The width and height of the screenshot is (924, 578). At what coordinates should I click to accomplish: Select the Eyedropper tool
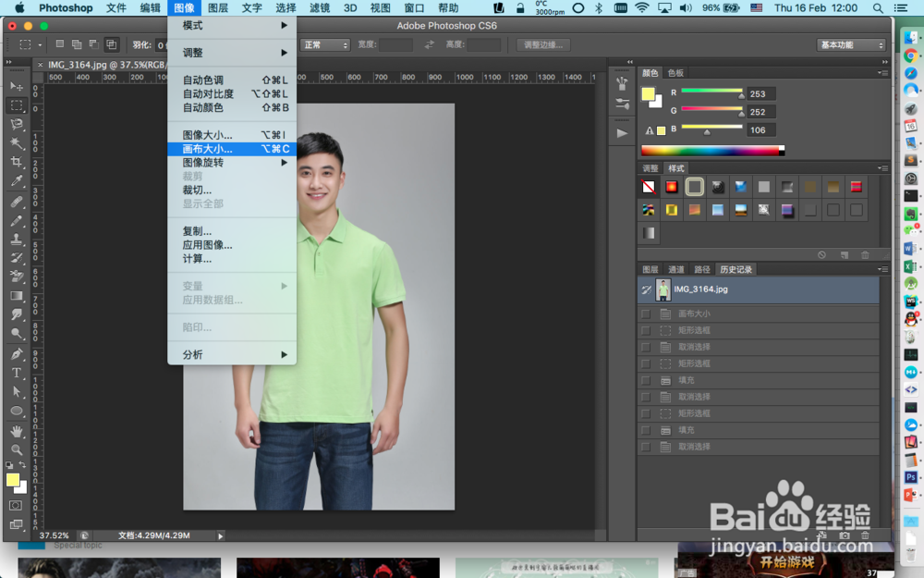[17, 181]
